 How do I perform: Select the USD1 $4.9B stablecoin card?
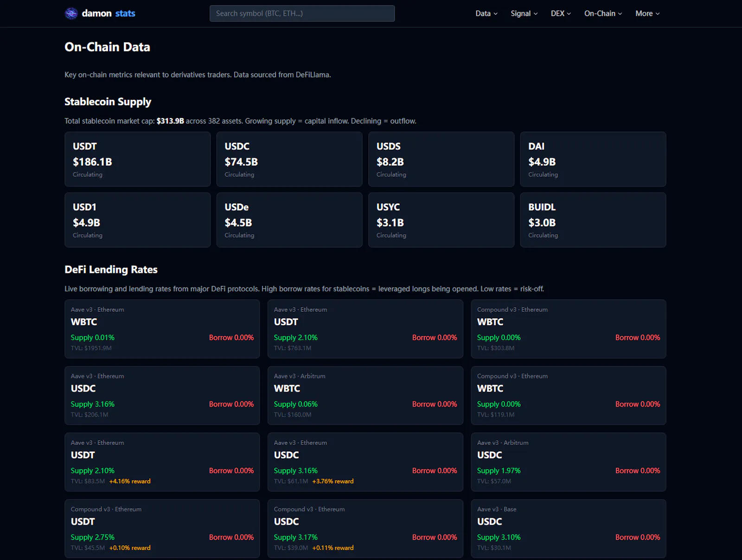tap(138, 220)
